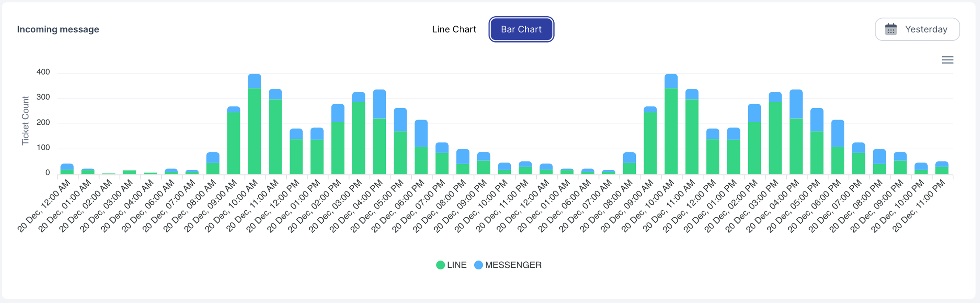Toggle the MESSENGER series legend label

(513, 265)
